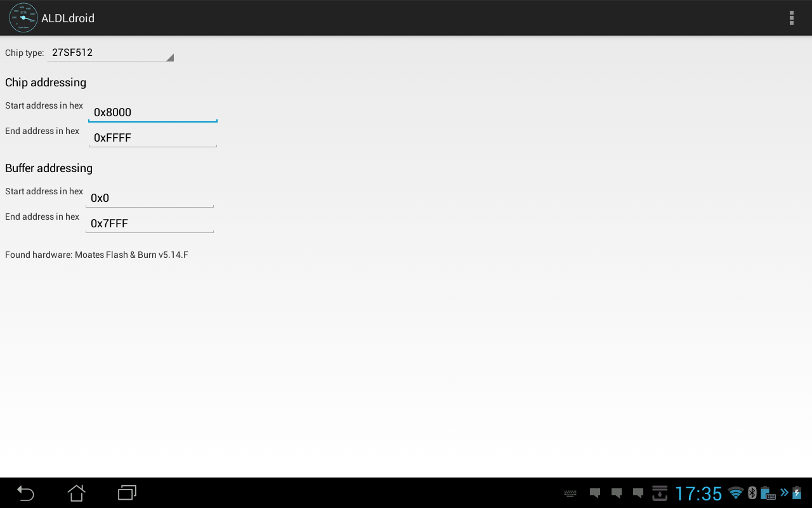812x508 pixels.
Task: Open the Chip type dropdown 27SF512
Action: tap(110, 53)
